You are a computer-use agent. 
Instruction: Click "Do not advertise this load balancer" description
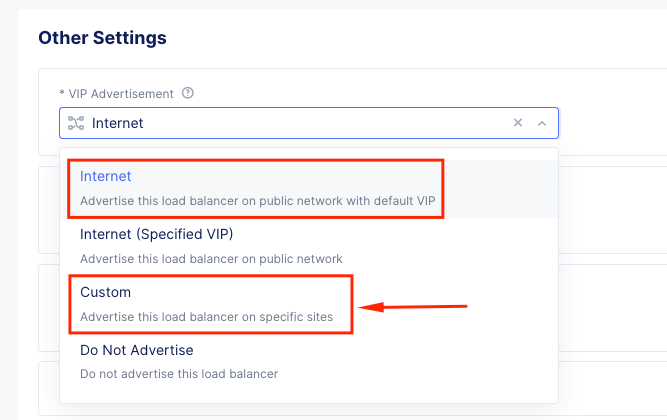178,374
